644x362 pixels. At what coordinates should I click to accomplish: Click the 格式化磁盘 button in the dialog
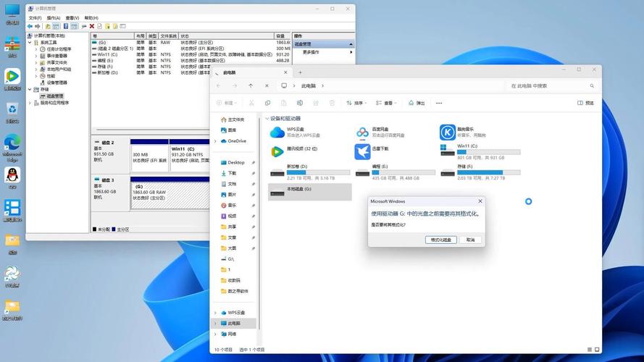440,240
